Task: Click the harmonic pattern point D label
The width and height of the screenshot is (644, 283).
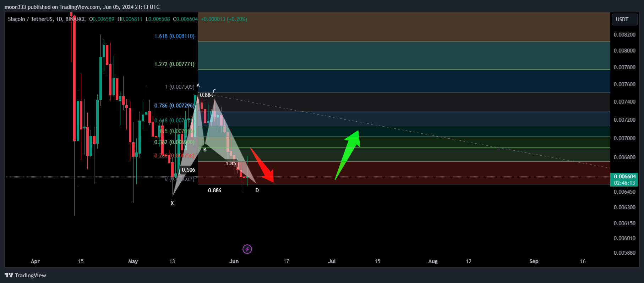Action: [257, 190]
